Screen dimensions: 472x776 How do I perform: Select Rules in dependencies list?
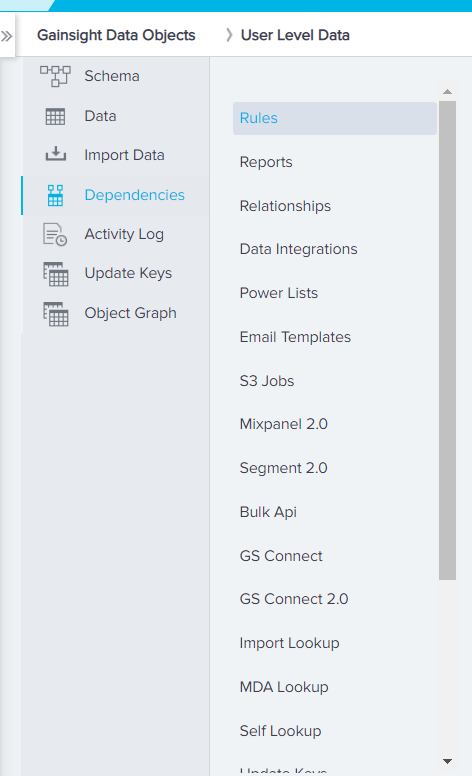click(x=334, y=118)
